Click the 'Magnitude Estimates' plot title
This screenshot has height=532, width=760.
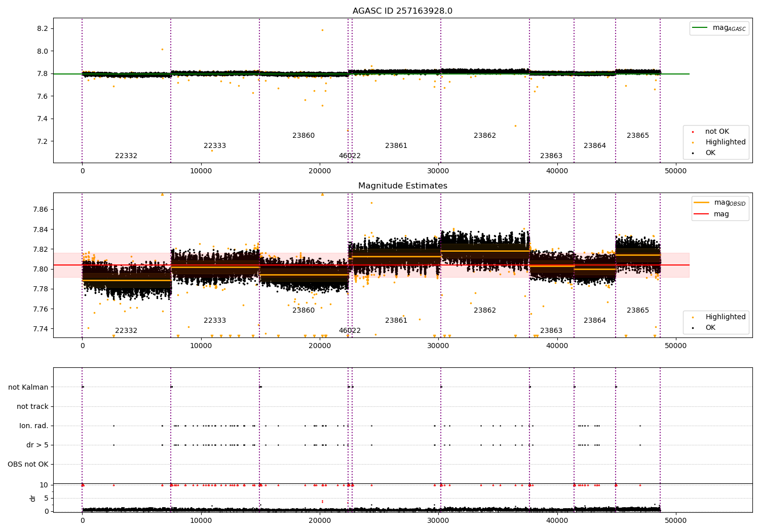(x=402, y=186)
